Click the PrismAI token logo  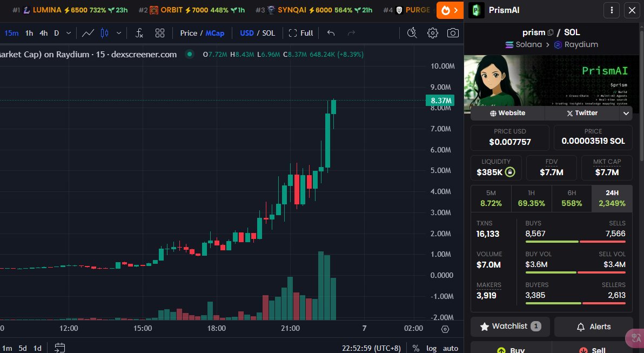point(477,10)
